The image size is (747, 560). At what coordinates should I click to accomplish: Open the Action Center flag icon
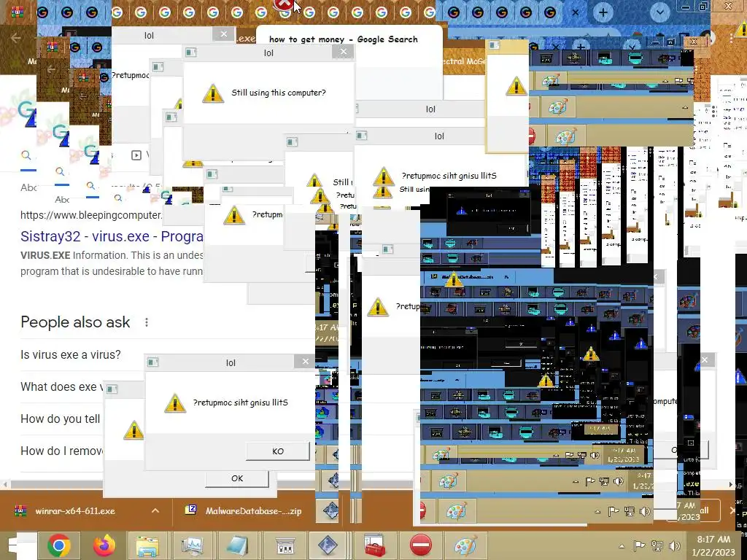coord(639,545)
